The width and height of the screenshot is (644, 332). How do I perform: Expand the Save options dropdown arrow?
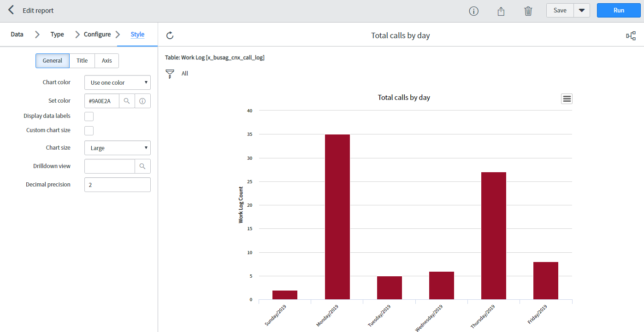point(582,11)
